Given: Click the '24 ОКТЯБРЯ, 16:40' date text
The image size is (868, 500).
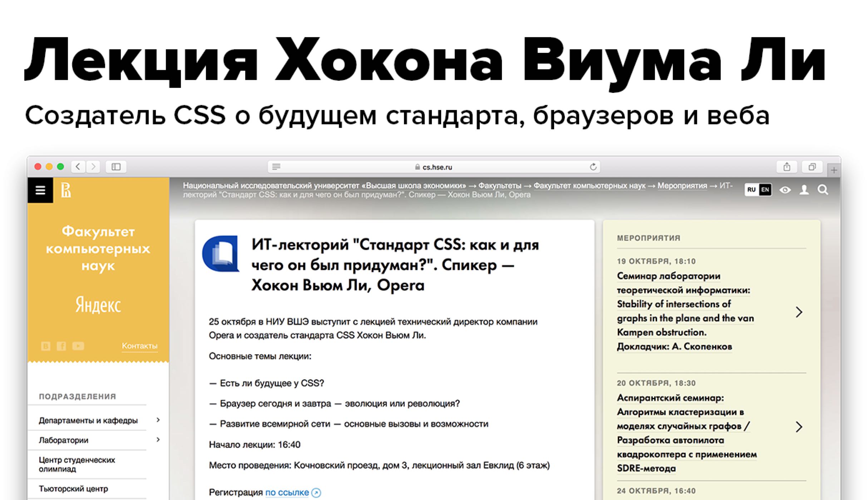Looking at the screenshot, I should [x=656, y=491].
